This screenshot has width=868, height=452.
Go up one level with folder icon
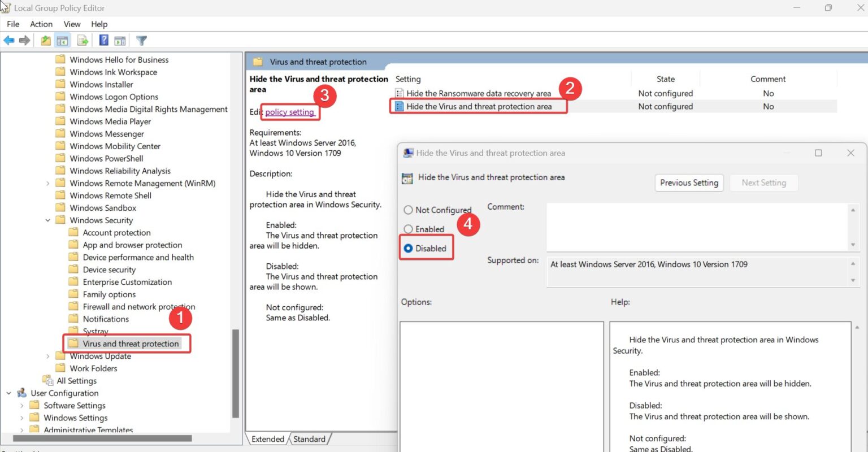click(x=46, y=40)
